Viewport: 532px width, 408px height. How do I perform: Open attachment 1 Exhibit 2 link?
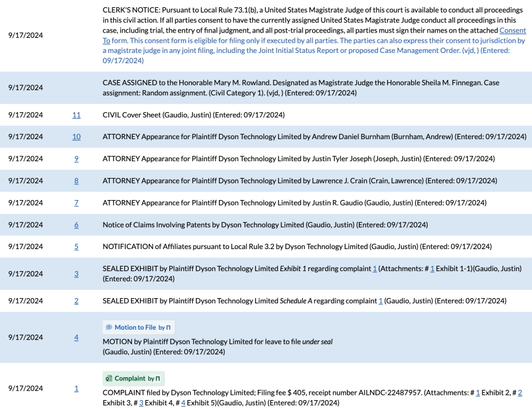click(x=478, y=392)
